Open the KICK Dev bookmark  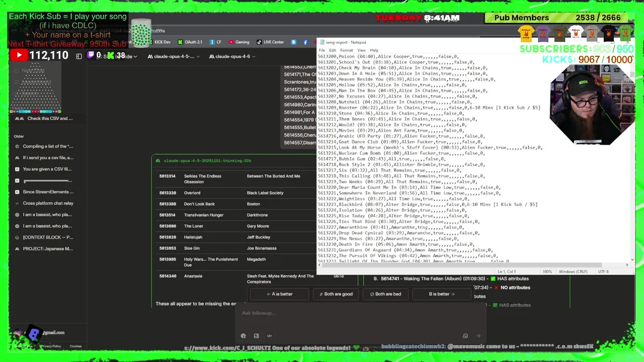[x=158, y=42]
